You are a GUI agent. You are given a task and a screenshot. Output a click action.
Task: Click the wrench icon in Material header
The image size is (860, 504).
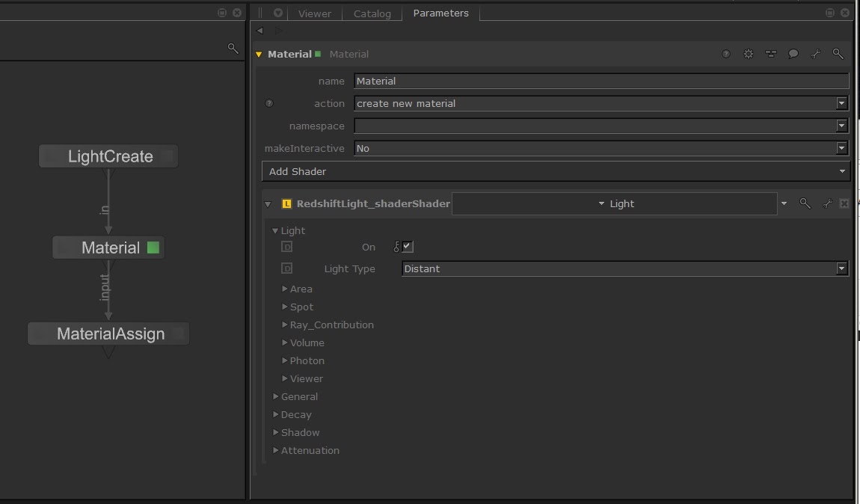tap(816, 54)
